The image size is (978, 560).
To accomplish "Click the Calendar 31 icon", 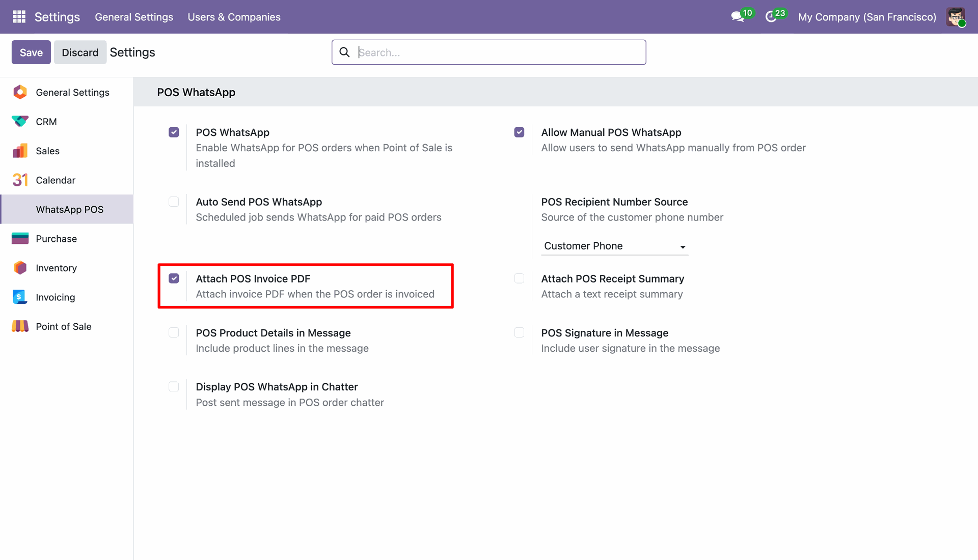I will tap(20, 180).
